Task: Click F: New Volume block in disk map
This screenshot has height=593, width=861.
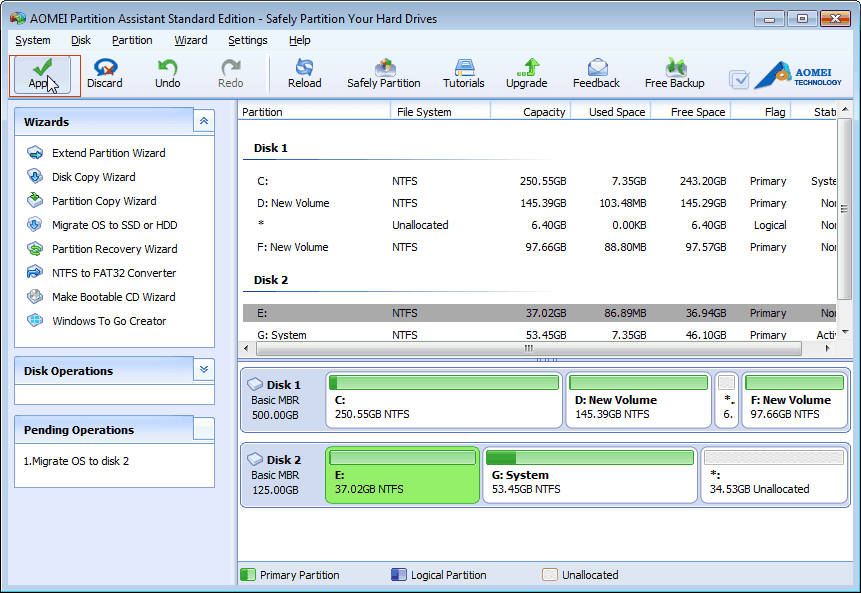Action: click(795, 400)
